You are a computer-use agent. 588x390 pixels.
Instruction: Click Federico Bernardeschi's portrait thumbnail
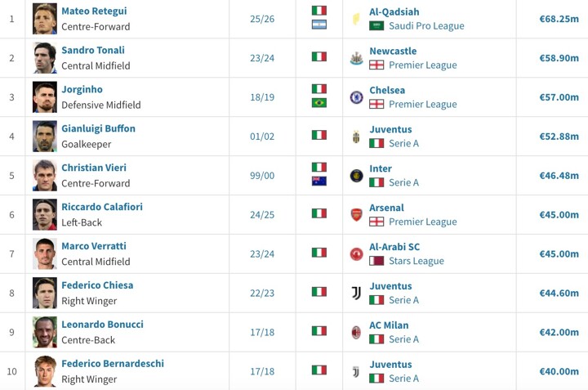pos(45,371)
